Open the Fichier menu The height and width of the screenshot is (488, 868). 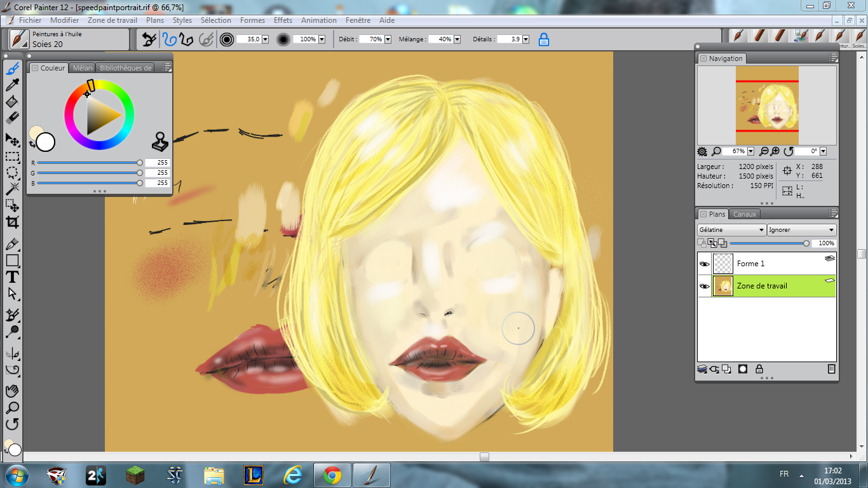[x=30, y=20]
